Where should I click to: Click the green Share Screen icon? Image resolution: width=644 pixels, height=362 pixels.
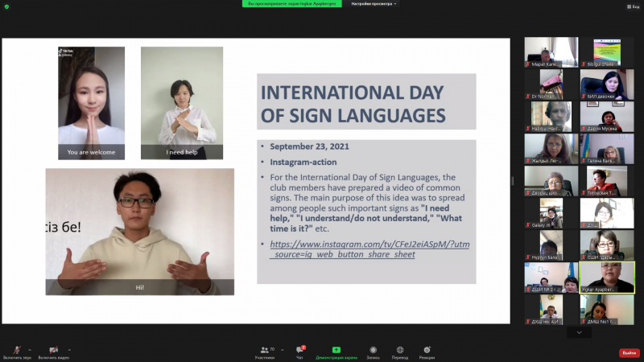point(336,352)
